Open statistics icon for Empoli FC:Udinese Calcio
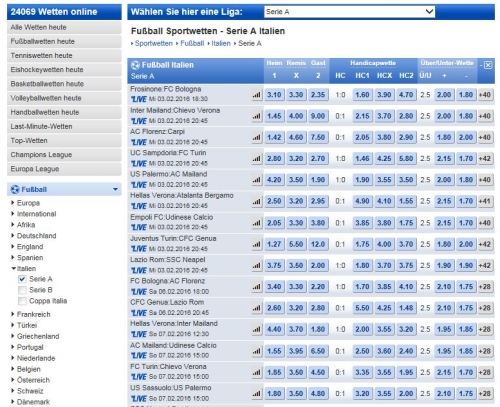 click(257, 223)
